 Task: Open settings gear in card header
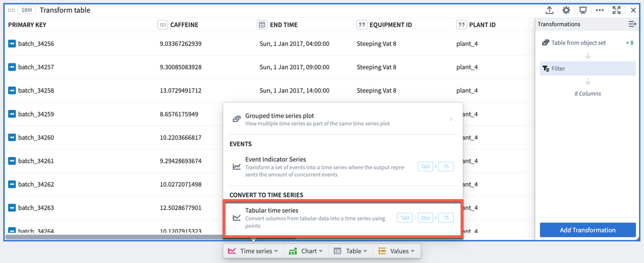click(566, 10)
